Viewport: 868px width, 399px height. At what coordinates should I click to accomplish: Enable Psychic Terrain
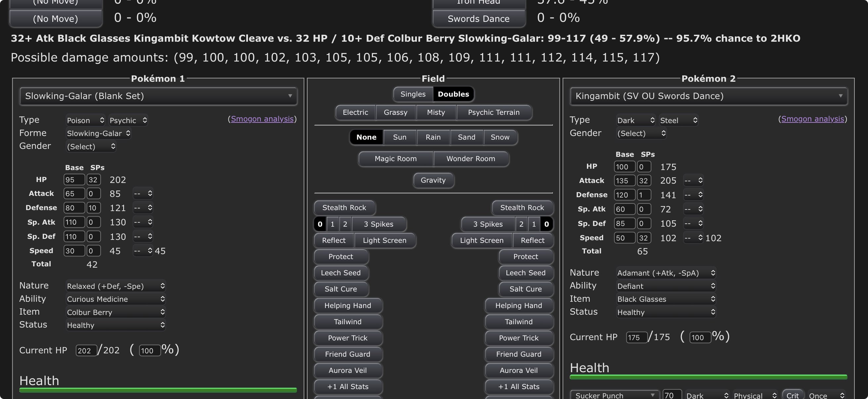pyautogui.click(x=494, y=112)
